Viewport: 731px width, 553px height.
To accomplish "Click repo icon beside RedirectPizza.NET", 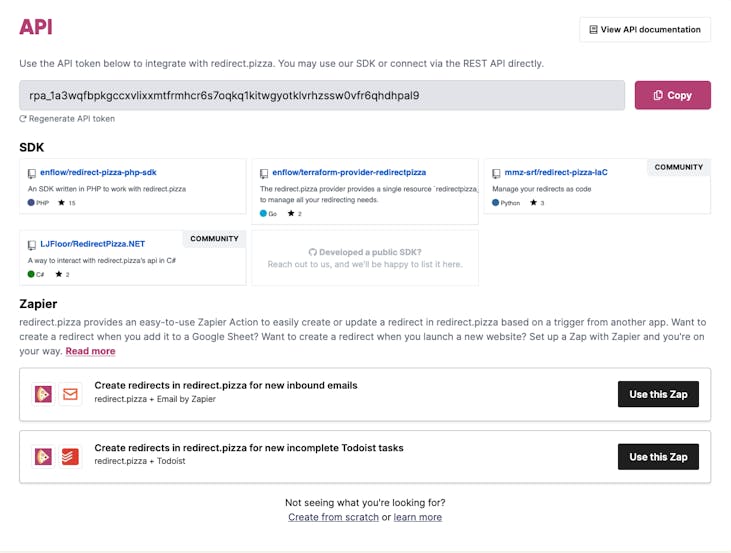I will point(32,245).
